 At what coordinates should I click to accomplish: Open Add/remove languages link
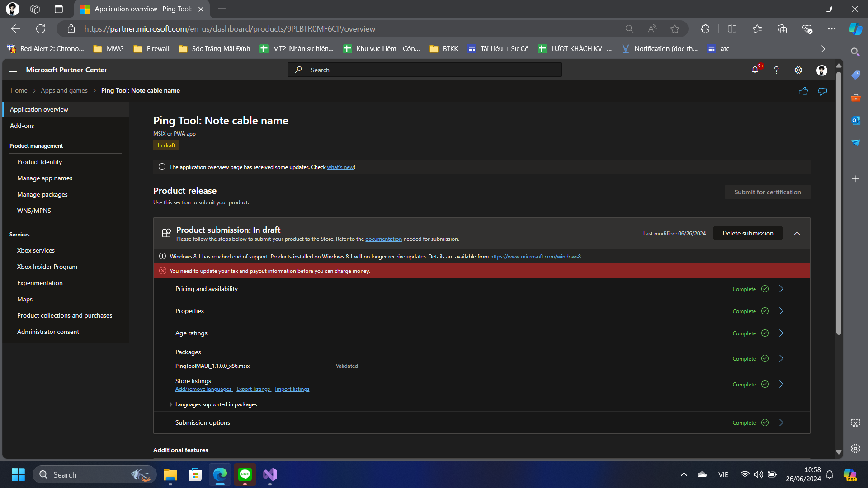click(203, 389)
